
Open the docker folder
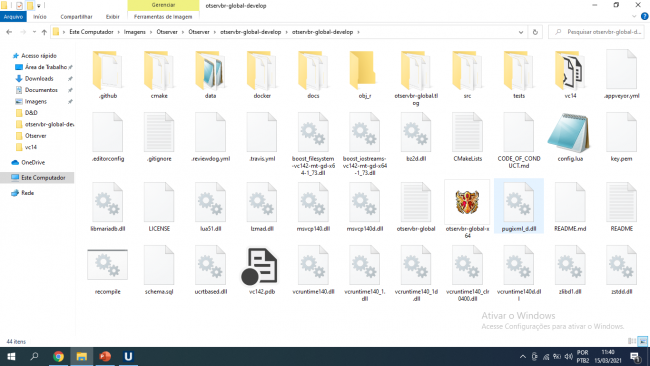(x=262, y=75)
